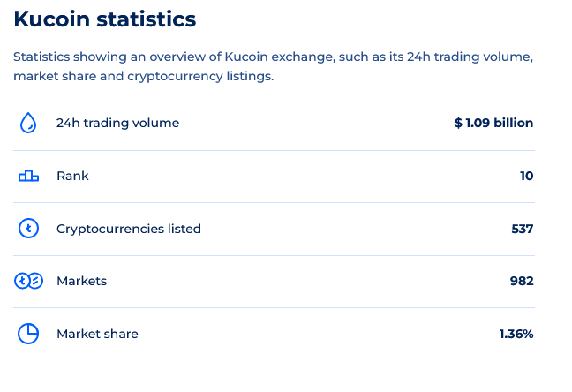Click the statistics overview description paragraph
Image resolution: width=572 pixels, height=392 pixels.
pos(274,66)
